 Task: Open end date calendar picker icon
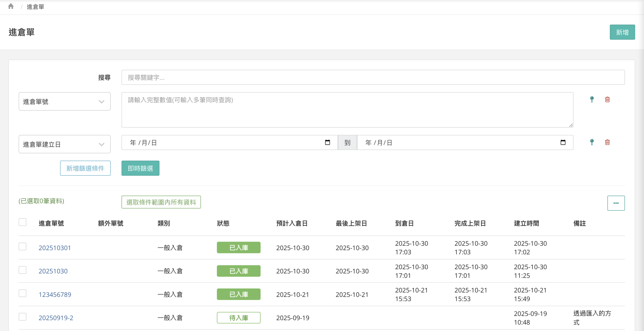(563, 143)
